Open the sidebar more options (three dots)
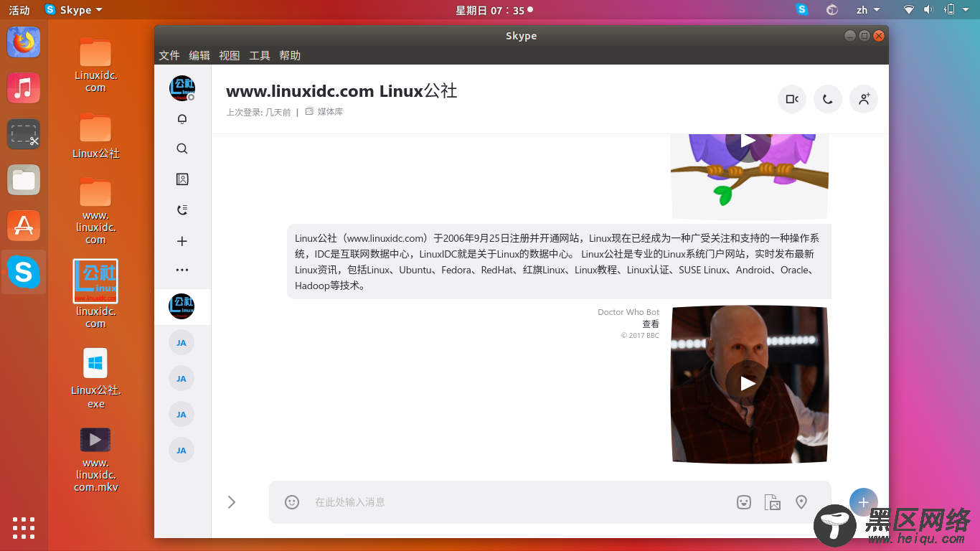The height and width of the screenshot is (551, 980). 182,270
